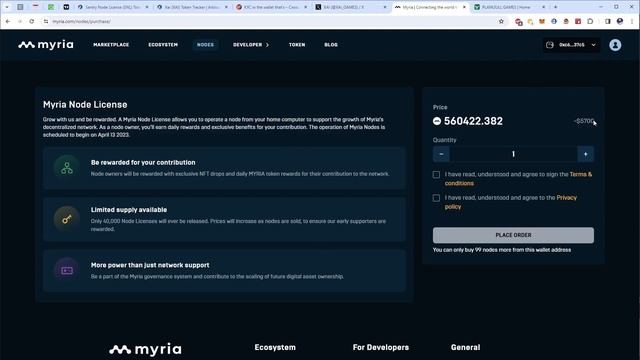Image resolution: width=640 pixels, height=360 pixels.
Task: Reload the page with refresh icon
Action: tap(31, 21)
